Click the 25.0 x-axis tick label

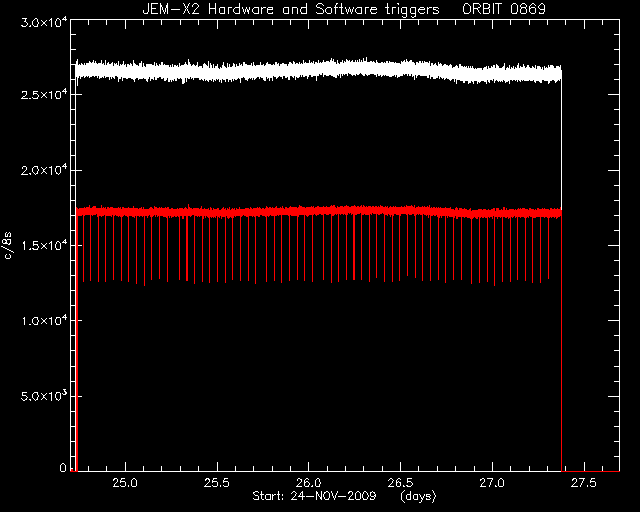(x=125, y=483)
